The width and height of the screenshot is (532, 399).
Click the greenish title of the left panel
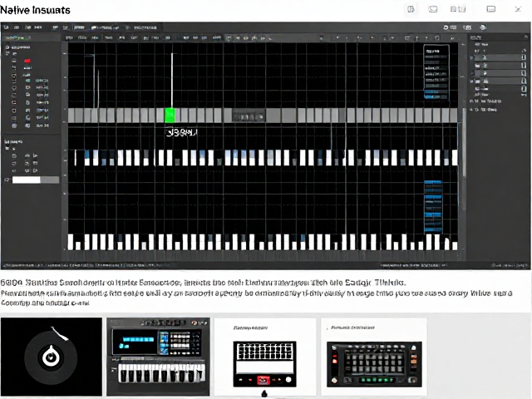(17, 37)
